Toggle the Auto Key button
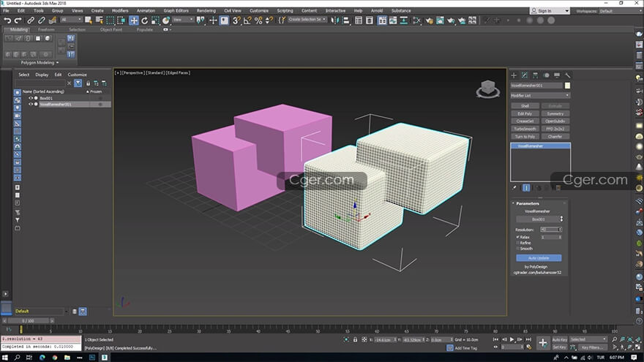Image resolution: width=644 pixels, height=362 pixels. (x=559, y=339)
